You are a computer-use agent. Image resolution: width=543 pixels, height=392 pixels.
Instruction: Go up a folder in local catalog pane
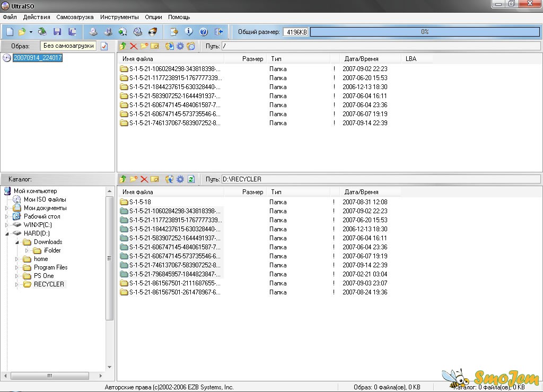pos(123,179)
